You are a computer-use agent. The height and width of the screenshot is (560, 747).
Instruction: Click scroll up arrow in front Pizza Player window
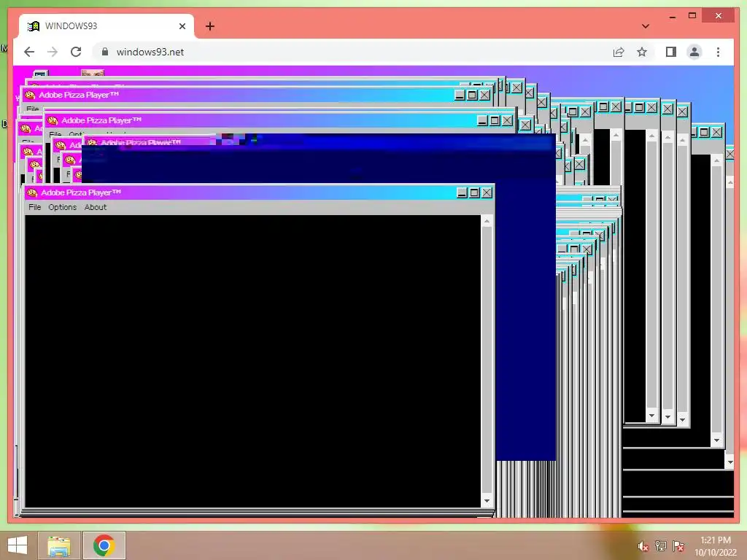pyautogui.click(x=487, y=221)
